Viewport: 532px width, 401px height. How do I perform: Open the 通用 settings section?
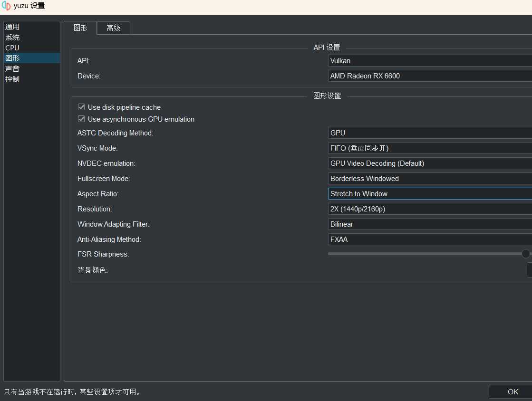[x=12, y=27]
